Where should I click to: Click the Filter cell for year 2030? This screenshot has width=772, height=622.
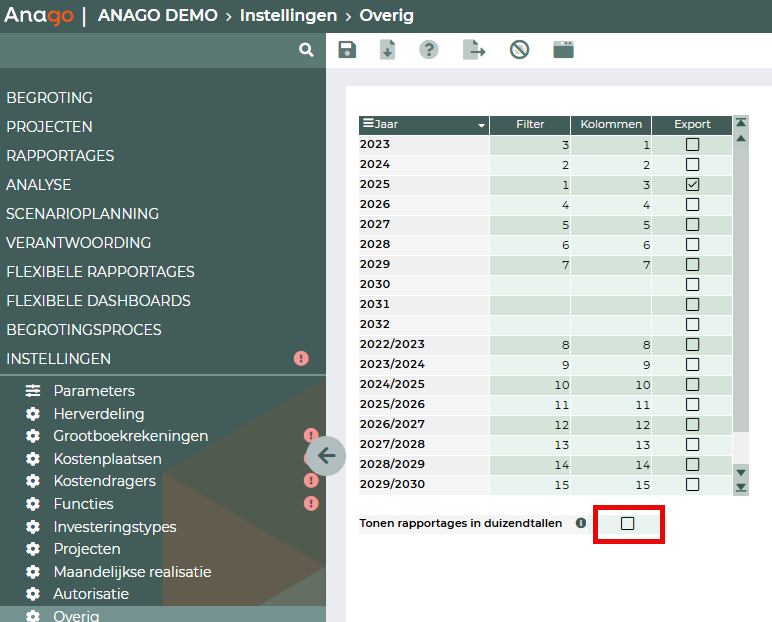coord(530,284)
